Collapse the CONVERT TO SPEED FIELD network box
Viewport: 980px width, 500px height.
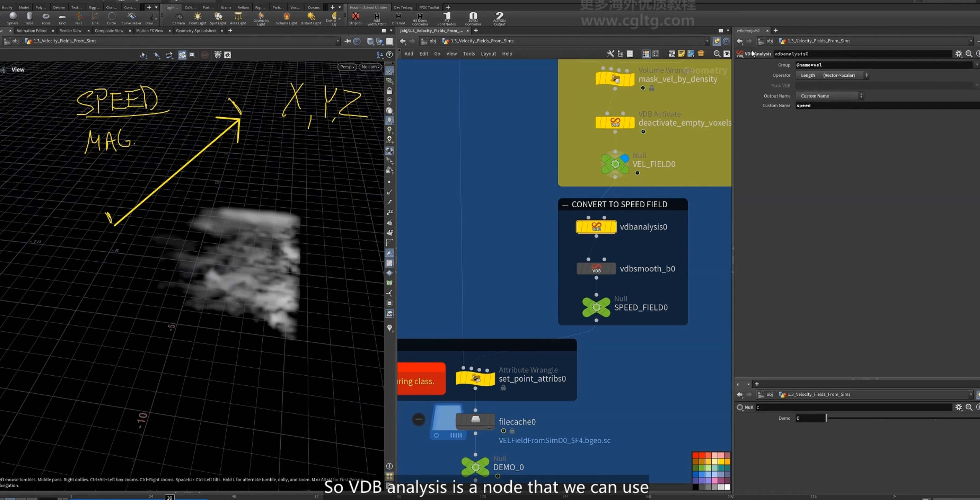565,205
